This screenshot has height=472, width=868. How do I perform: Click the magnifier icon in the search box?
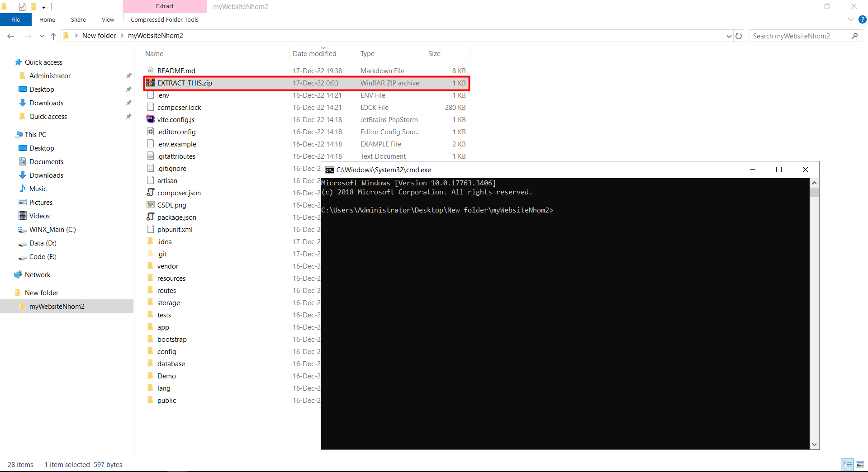855,36
